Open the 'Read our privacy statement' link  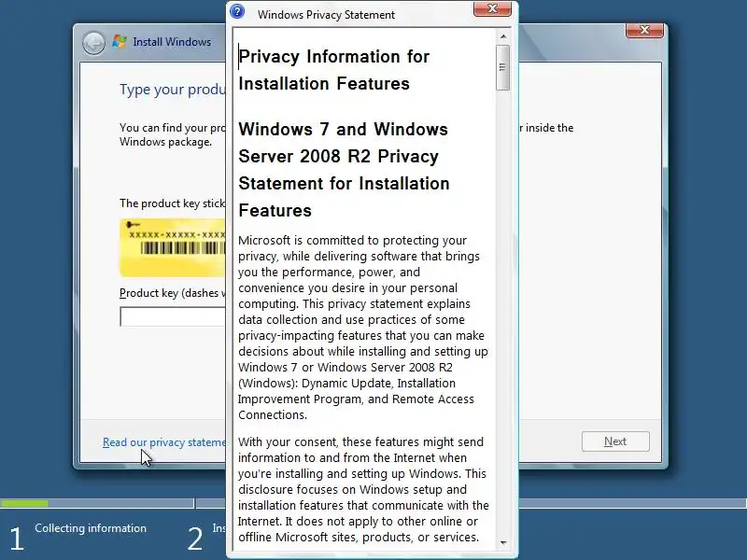pyautogui.click(x=164, y=442)
